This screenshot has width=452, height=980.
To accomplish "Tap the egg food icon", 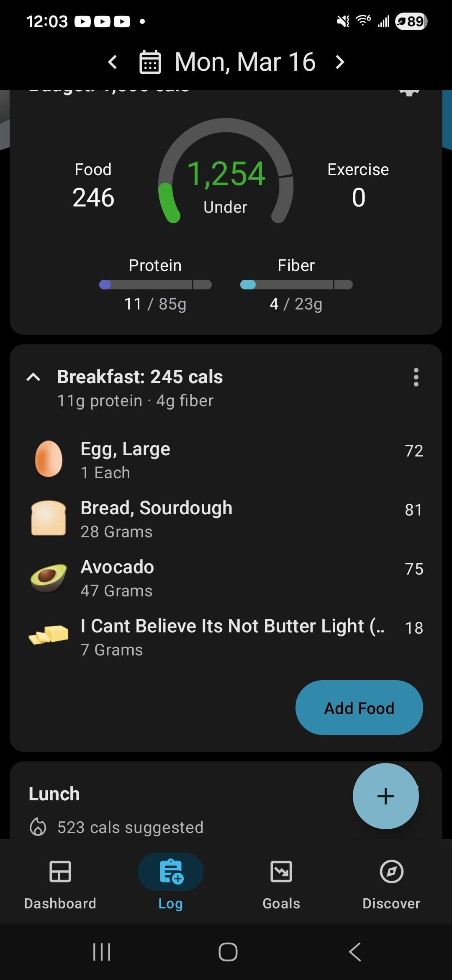I will [x=49, y=459].
